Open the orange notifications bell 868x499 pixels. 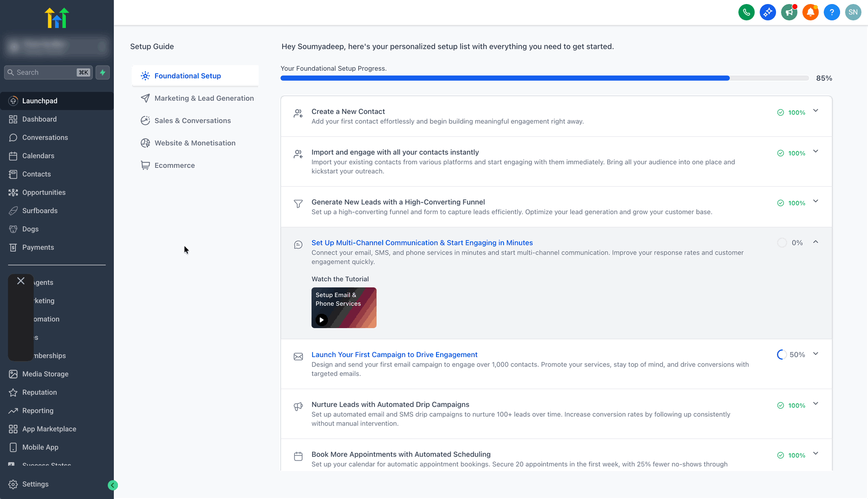point(810,12)
